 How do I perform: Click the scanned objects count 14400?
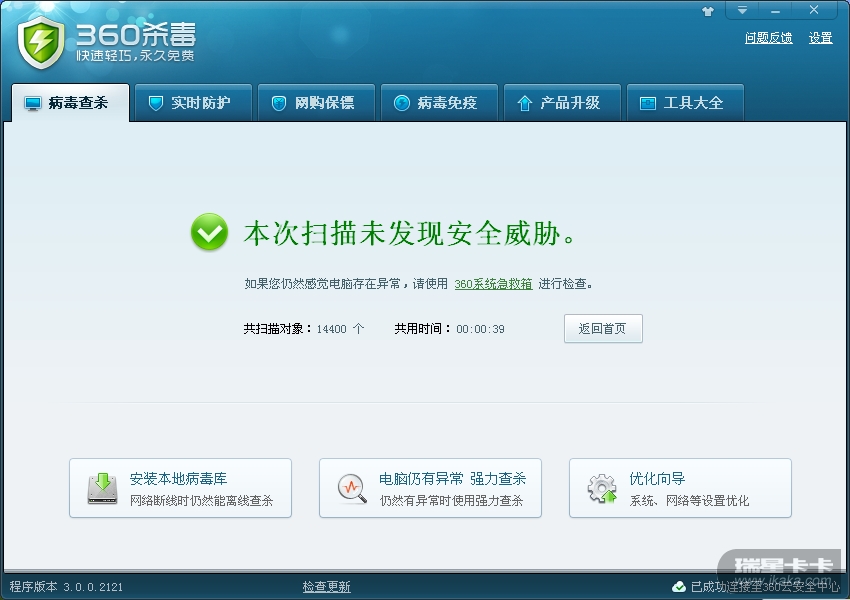click(x=331, y=329)
